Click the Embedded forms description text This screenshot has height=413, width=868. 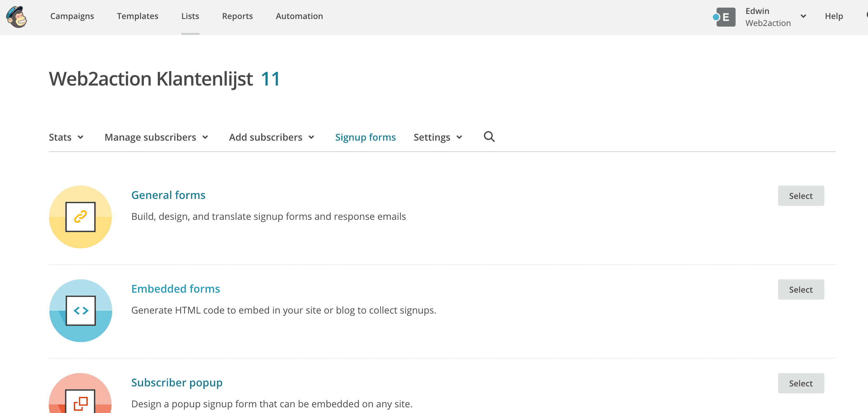coord(284,310)
